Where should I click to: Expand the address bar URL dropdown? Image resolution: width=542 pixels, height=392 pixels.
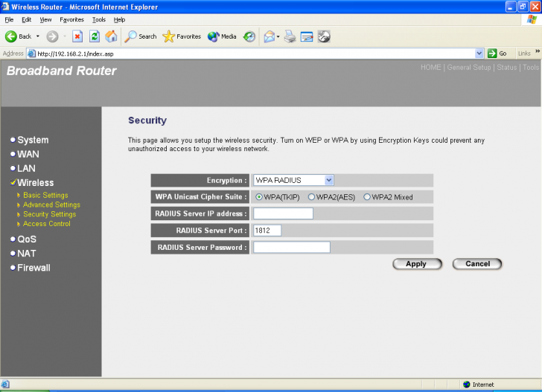coord(479,54)
